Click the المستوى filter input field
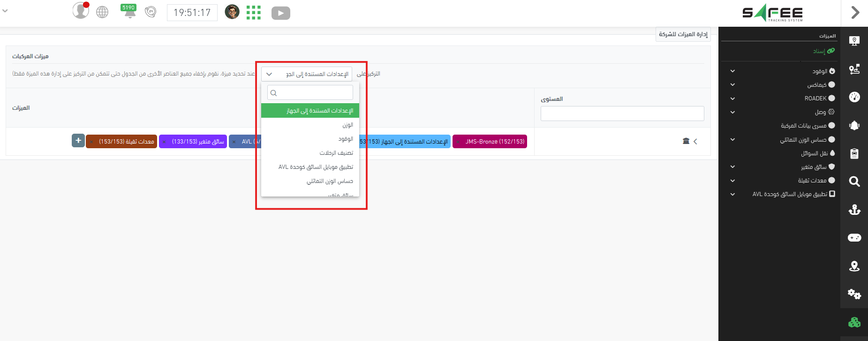This screenshot has height=341, width=868. [622, 114]
